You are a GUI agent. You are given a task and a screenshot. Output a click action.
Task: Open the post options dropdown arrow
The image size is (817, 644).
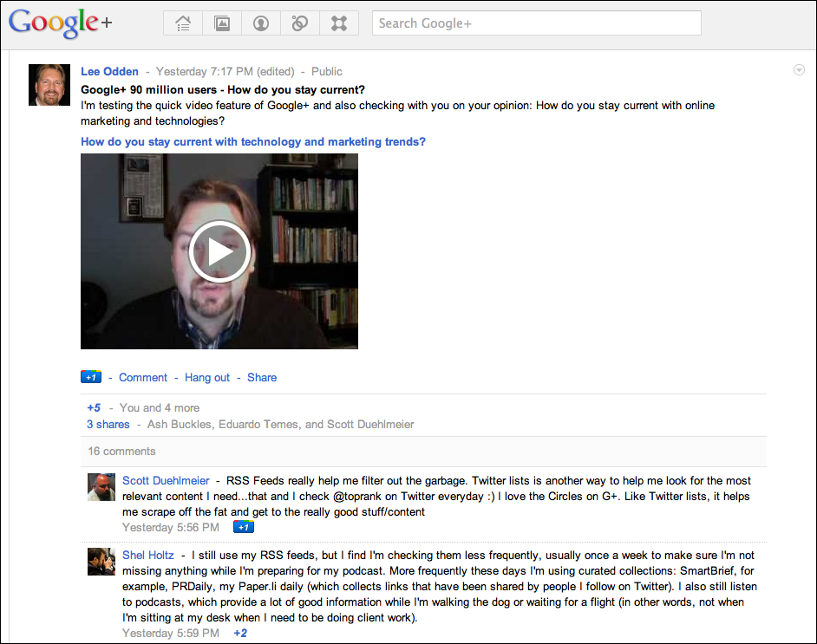799,69
